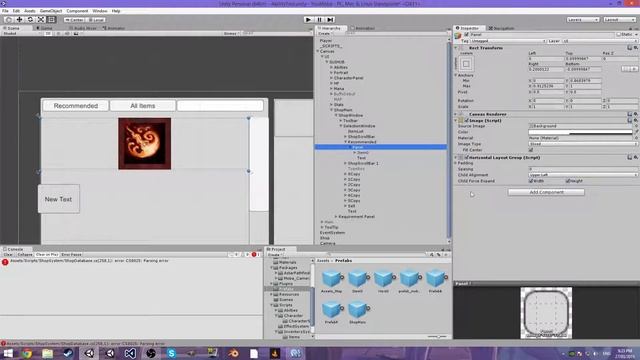Switch to the Animation tab beside Hierarchy

(x=363, y=28)
